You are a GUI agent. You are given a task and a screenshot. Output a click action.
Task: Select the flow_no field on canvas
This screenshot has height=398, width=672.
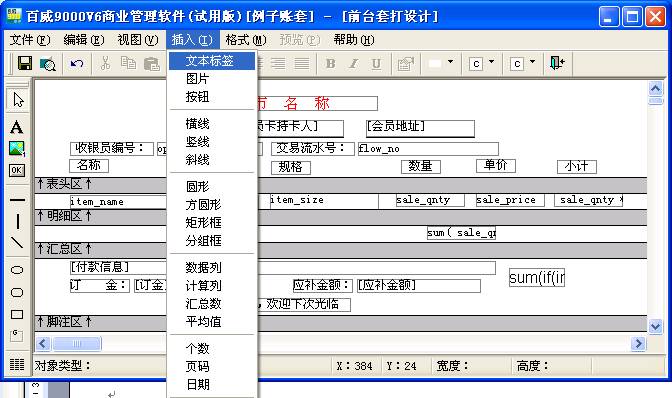[x=428, y=149]
